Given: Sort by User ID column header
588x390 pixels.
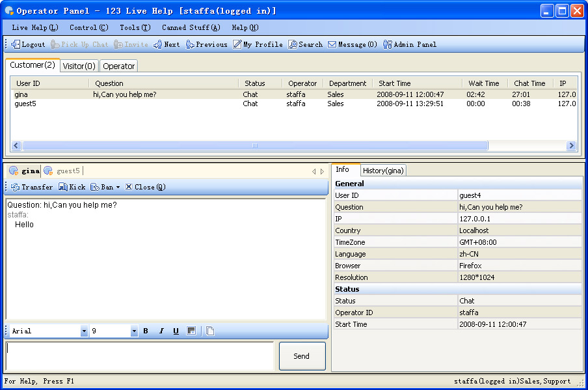Looking at the screenshot, I should [x=50, y=83].
